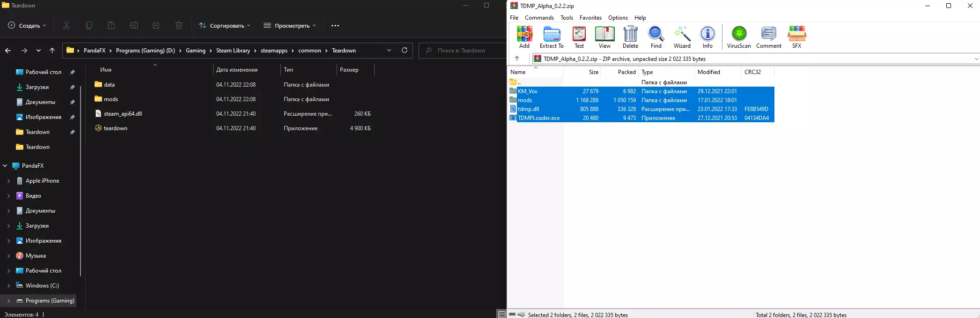Expand Apple iPhone in navigation tree
Screen dimensions: 980x318
pyautogui.click(x=8, y=181)
